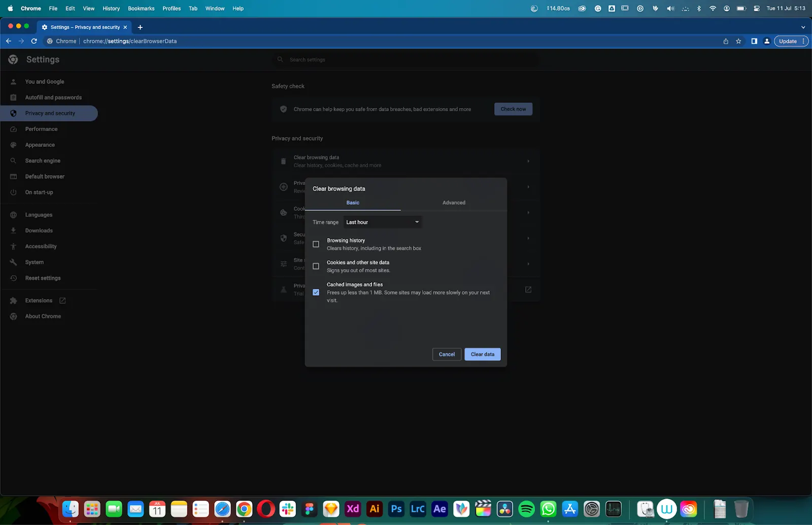Open the profile avatar icon

click(767, 41)
